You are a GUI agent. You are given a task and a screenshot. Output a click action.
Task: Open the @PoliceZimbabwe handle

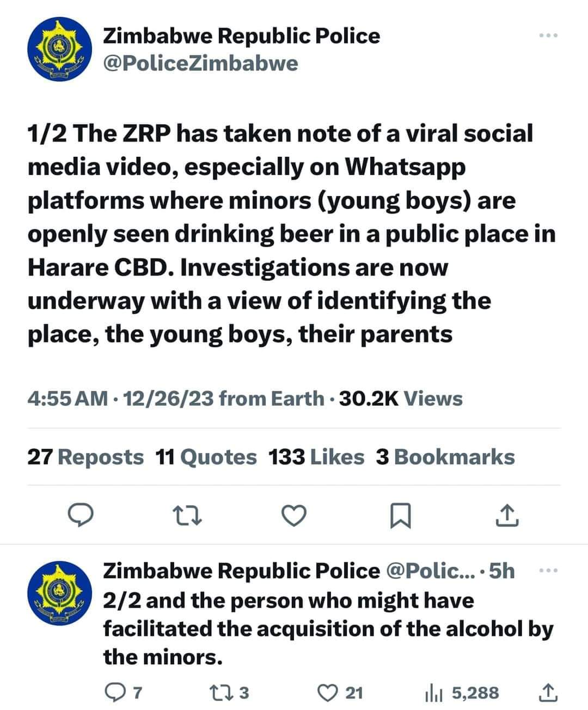pos(201,63)
